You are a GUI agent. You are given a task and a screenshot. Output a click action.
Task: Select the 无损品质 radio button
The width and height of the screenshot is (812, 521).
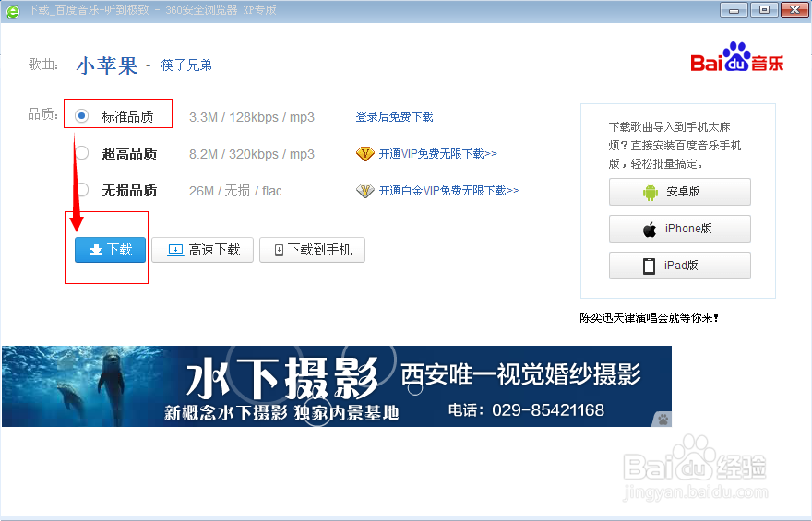[x=83, y=190]
